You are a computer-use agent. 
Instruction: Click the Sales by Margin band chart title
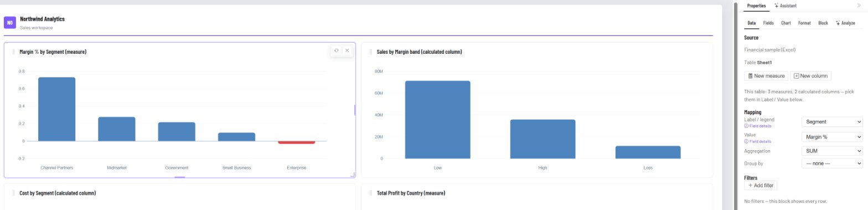(x=419, y=52)
